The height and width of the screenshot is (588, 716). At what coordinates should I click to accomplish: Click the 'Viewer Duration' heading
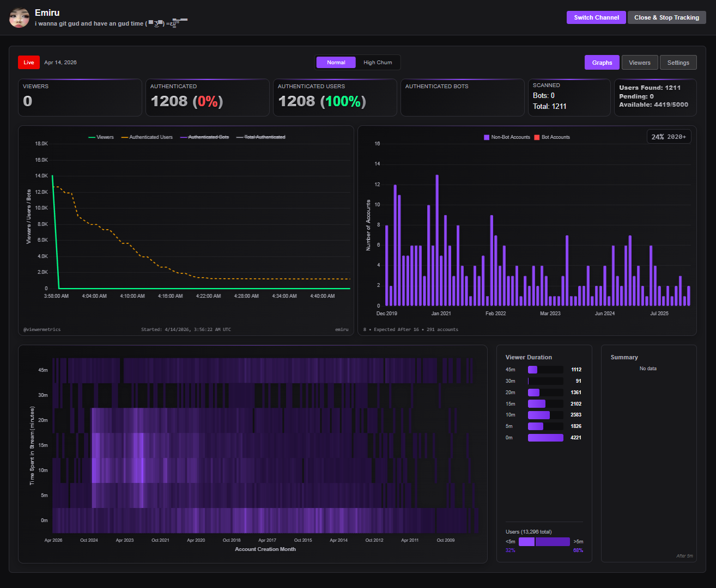pyautogui.click(x=529, y=357)
